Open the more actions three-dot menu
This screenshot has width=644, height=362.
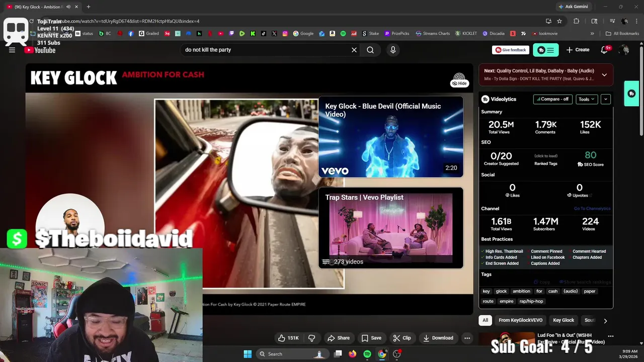(x=467, y=338)
